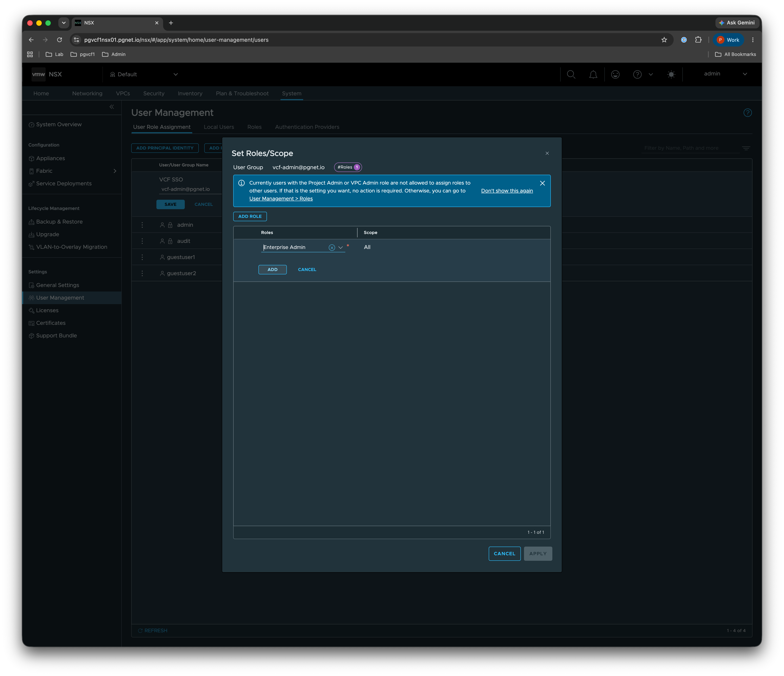
Task: Click the #Roles badge
Action: (348, 167)
